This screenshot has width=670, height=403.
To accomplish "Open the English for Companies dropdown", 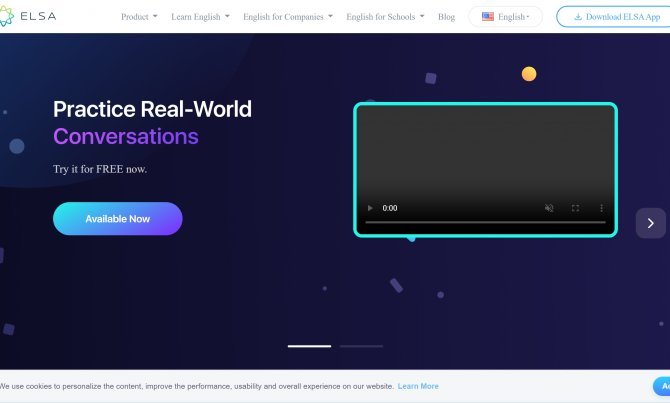I will tap(288, 17).
